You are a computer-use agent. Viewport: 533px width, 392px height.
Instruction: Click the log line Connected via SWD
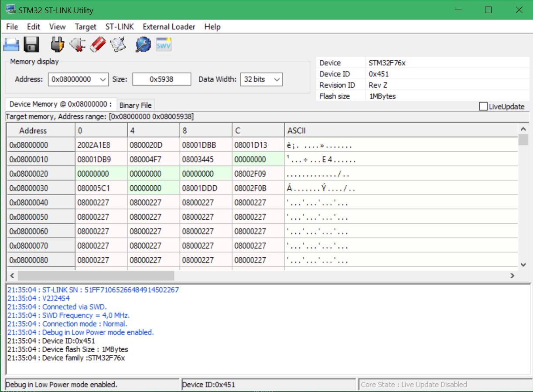pos(57,307)
